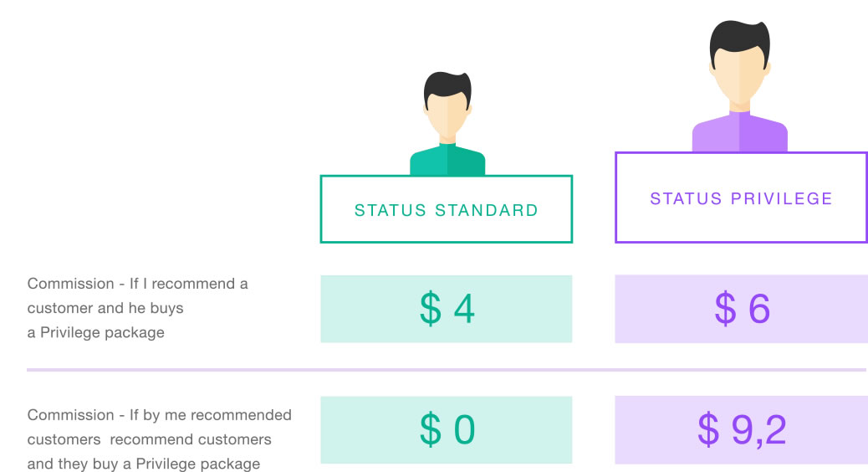
Task: Click the face of the Standard avatar
Action: click(x=447, y=113)
